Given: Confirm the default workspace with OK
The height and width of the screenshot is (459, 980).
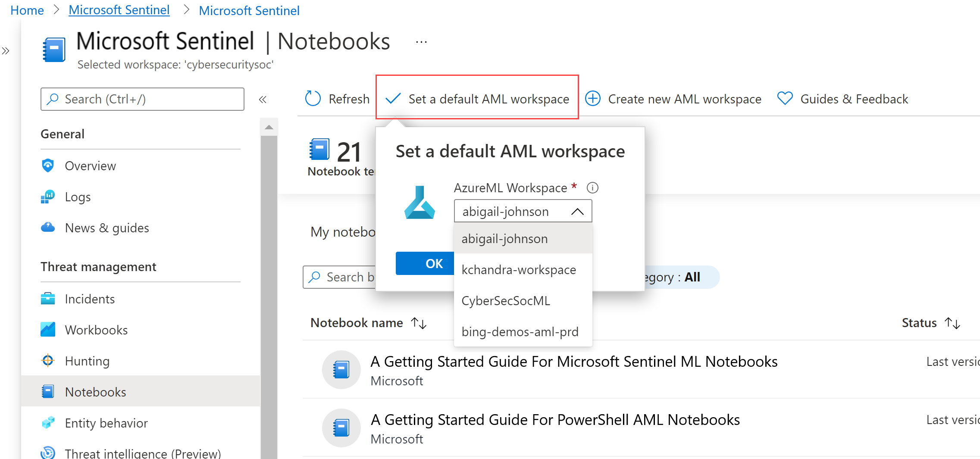Looking at the screenshot, I should click(x=434, y=263).
